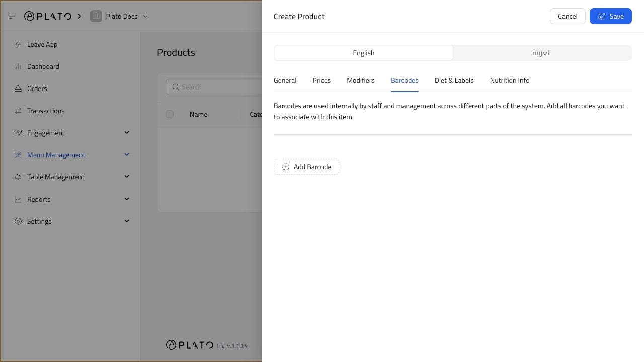Open Dashboard in sidebar
Screen dimensions: 644x362
(43, 66)
